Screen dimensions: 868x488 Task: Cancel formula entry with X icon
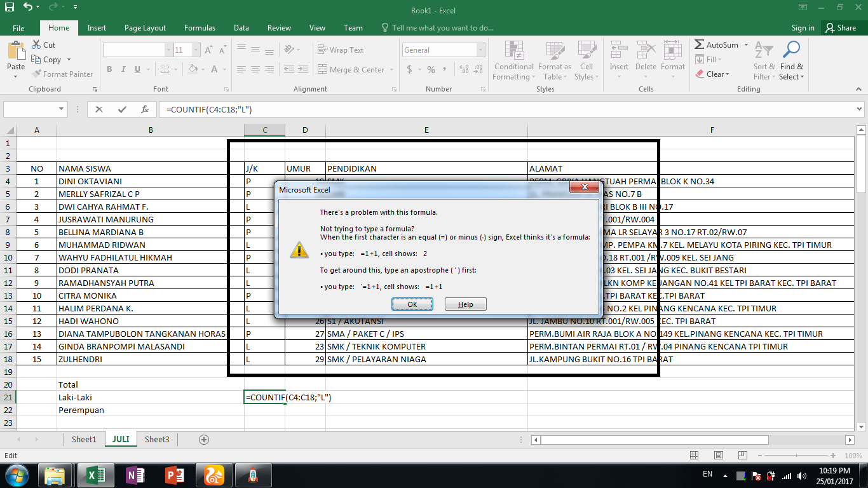99,109
